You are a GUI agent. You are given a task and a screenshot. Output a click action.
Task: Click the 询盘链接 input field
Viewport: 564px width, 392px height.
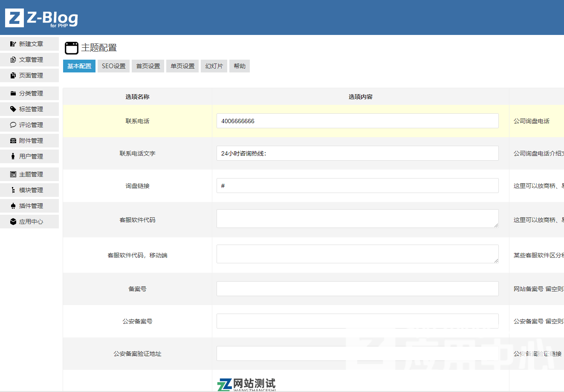coord(357,186)
